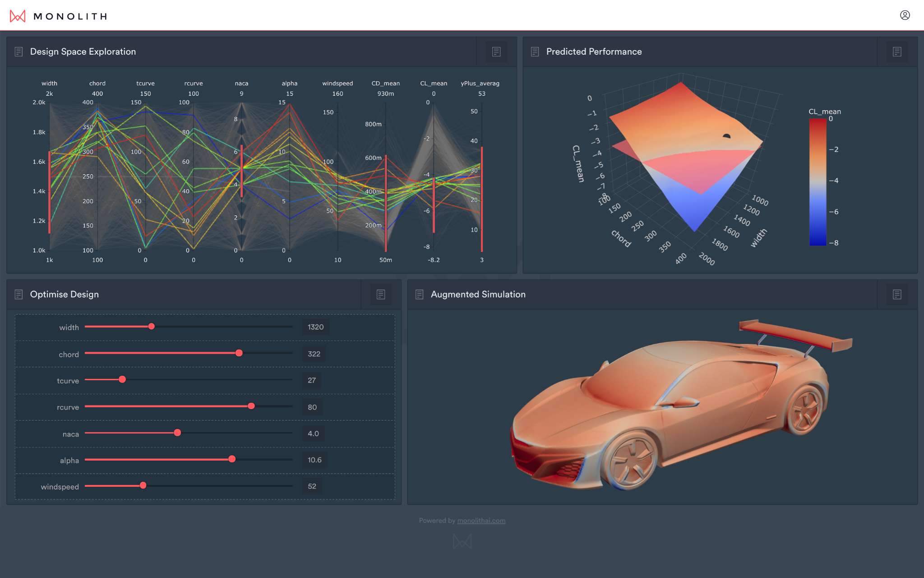Click the rcurve value field showing 80
924x578 pixels.
tap(312, 407)
